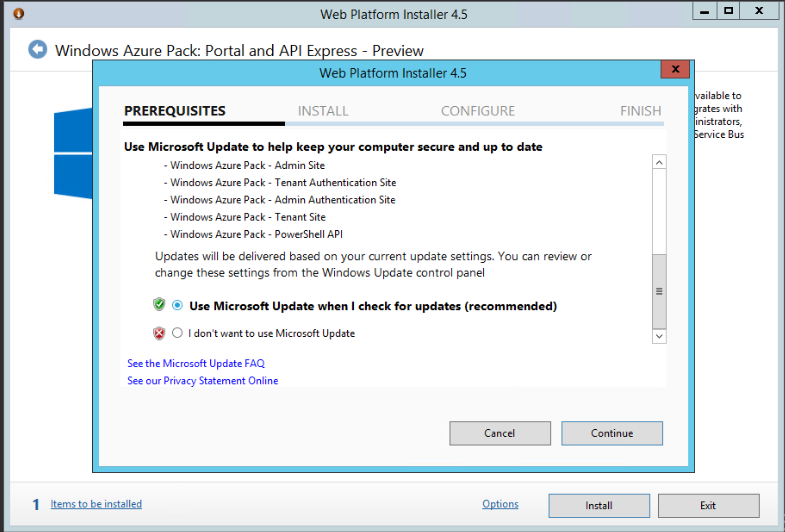The width and height of the screenshot is (785, 532).
Task: Open the Items to be installed link
Action: [x=96, y=504]
